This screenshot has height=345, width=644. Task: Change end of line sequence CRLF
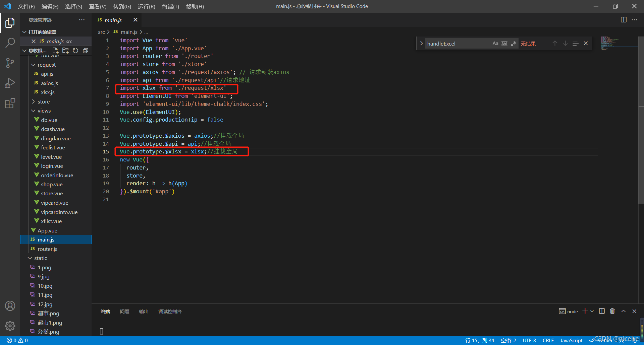tap(548, 340)
